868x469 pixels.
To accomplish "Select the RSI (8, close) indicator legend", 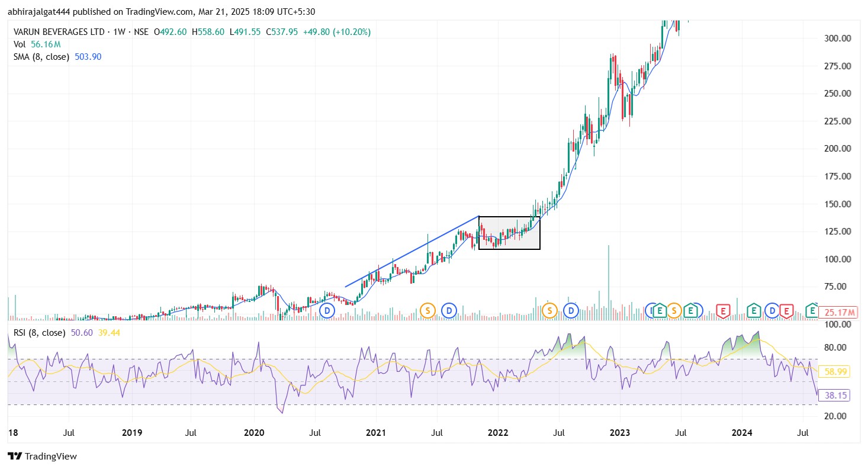I will pyautogui.click(x=40, y=333).
